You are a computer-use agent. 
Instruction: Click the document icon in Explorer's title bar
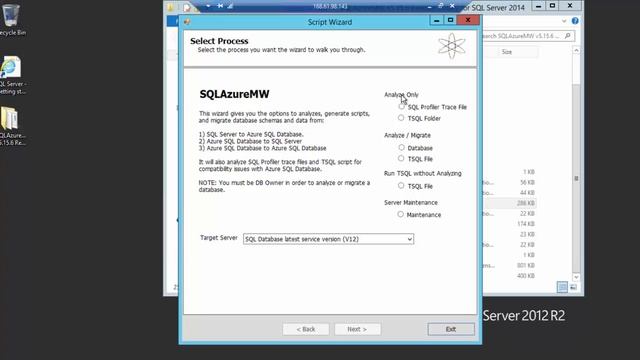point(187,7)
